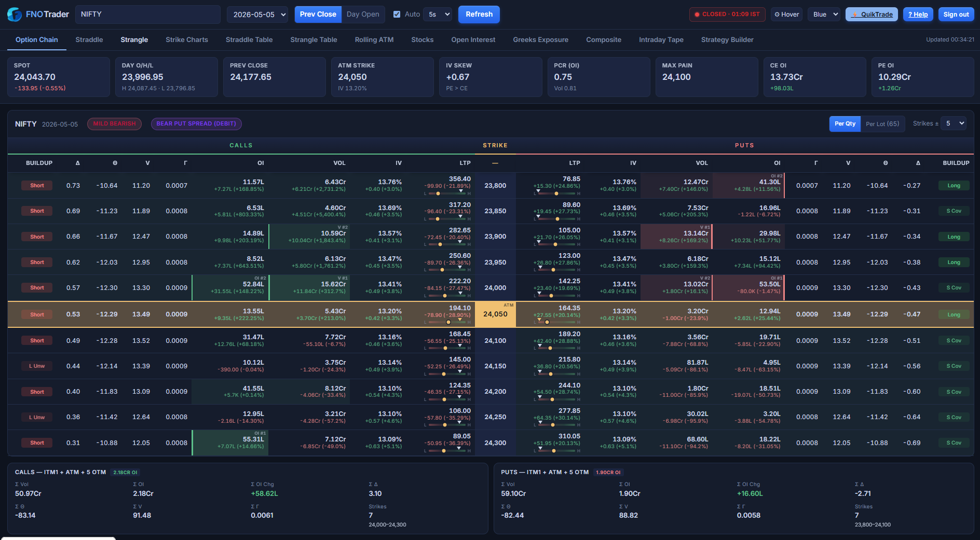980x540 pixels.
Task: Click the calls LTP range slider for 24,300
Action: coord(447,451)
